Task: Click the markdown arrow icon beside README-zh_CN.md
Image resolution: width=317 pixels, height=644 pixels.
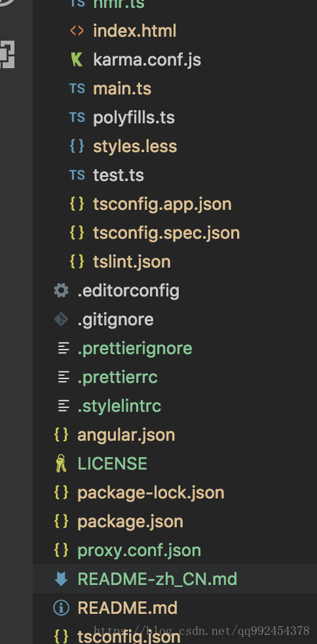Action: [x=61, y=579]
